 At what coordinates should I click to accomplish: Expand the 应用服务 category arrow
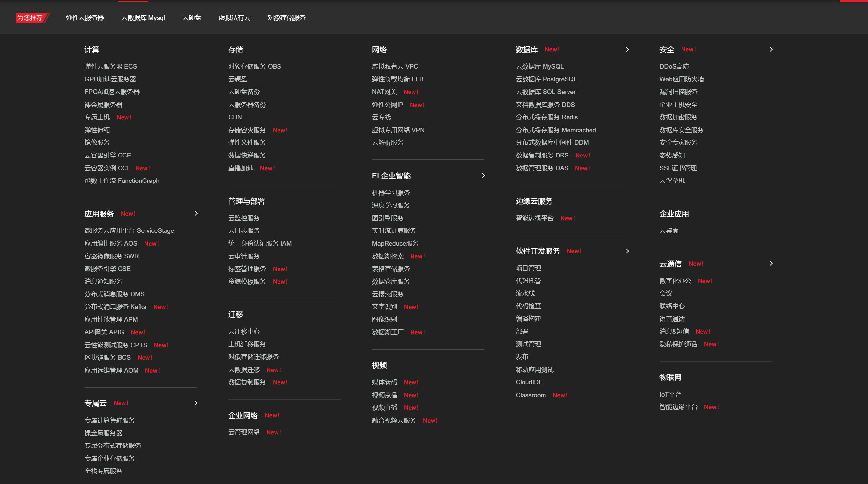196,213
